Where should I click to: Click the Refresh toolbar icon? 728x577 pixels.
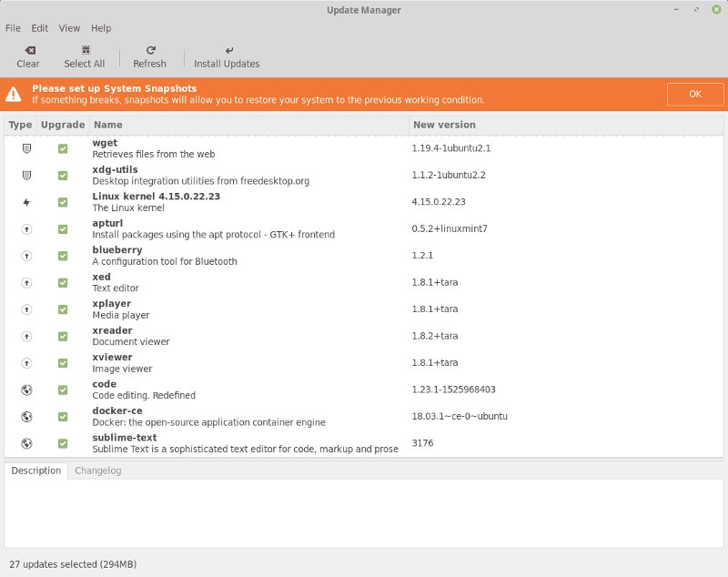(148, 52)
